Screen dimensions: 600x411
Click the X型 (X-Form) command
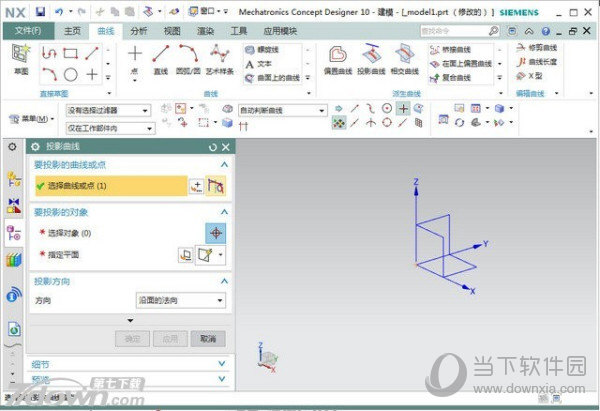click(x=530, y=76)
